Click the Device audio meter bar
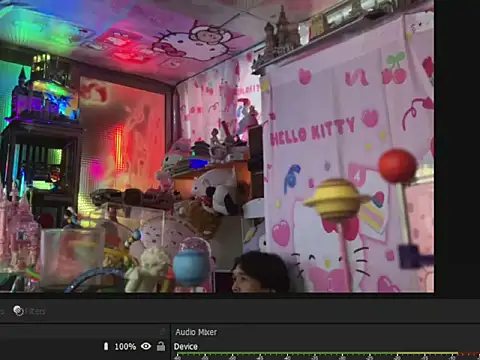 [327, 353]
